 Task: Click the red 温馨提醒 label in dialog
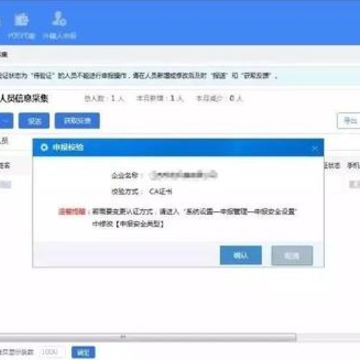(x=72, y=212)
